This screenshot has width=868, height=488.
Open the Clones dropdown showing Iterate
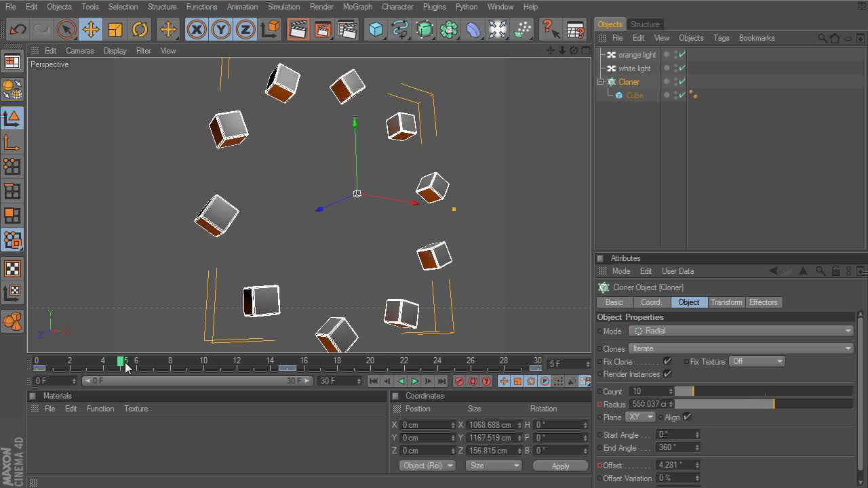click(x=741, y=348)
